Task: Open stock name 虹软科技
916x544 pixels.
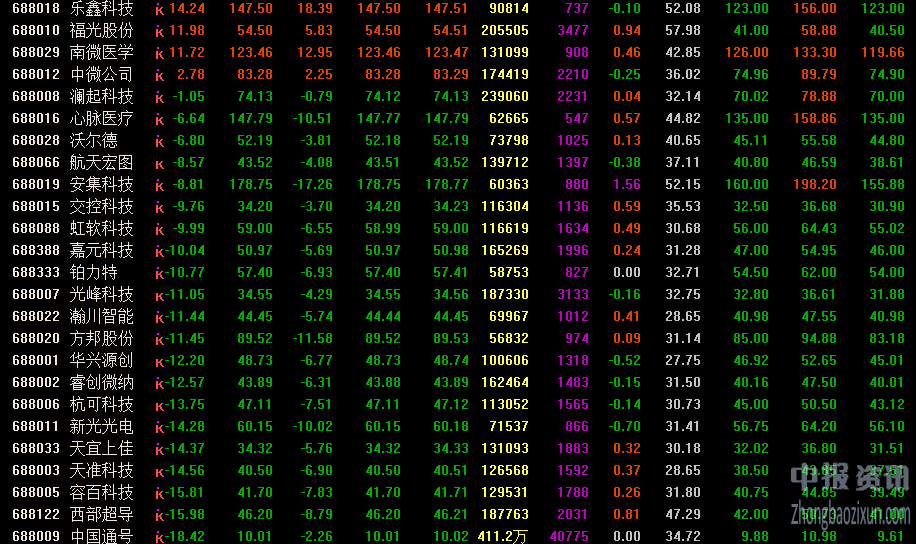Action: 102,228
